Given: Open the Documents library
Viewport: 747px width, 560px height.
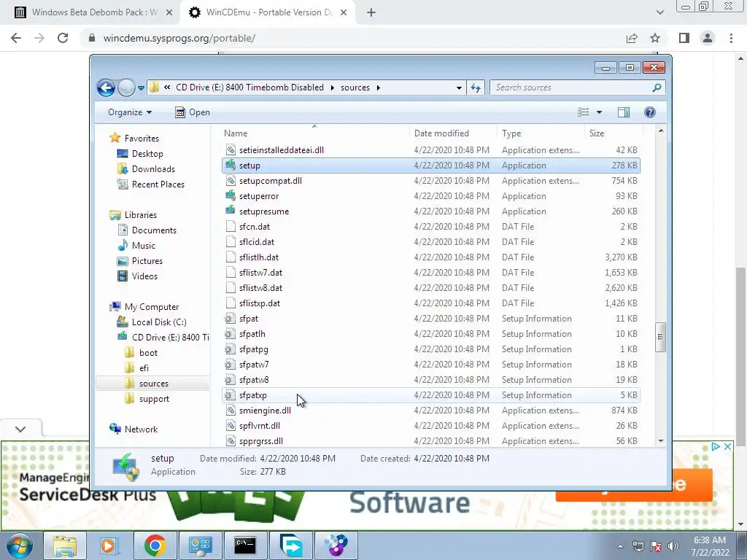Looking at the screenshot, I should coord(154,230).
